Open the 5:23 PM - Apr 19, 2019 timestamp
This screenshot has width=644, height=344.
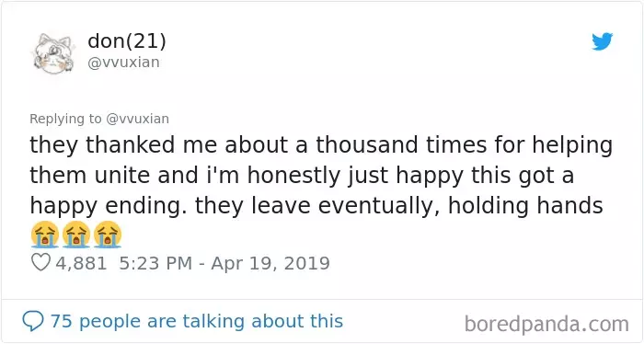click(224, 263)
